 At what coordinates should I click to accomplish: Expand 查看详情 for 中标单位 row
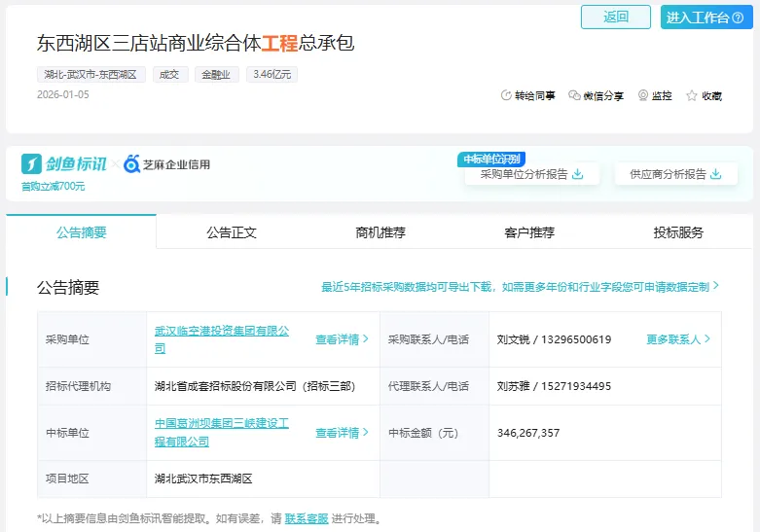(342, 433)
